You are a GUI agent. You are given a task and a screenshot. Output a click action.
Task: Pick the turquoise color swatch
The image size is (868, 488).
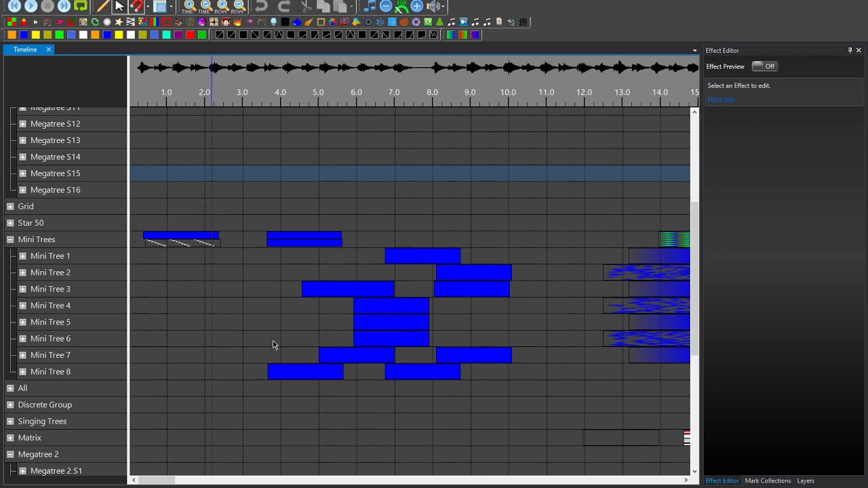(167, 35)
